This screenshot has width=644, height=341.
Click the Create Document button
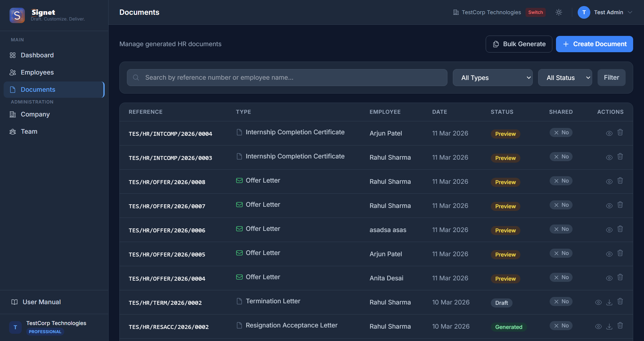click(594, 44)
